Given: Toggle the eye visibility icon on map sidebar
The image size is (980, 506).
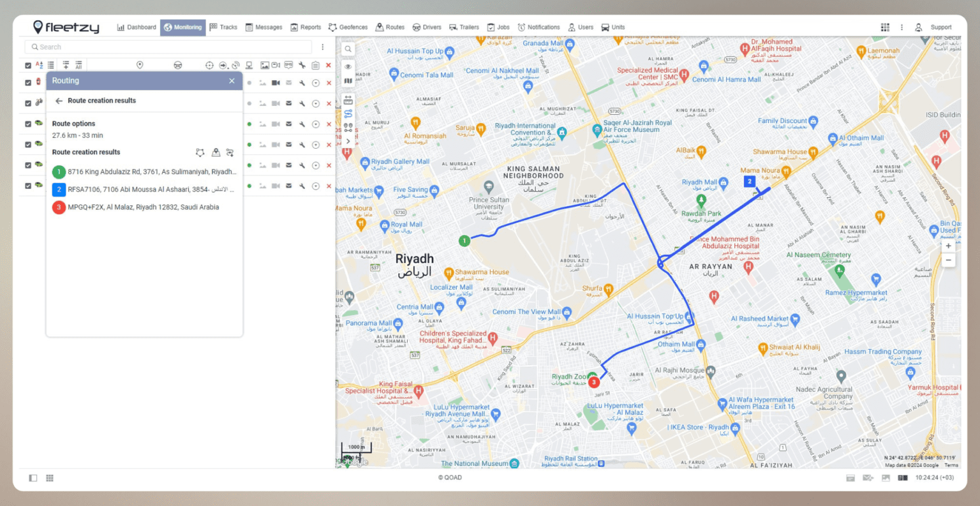Looking at the screenshot, I should (x=348, y=67).
